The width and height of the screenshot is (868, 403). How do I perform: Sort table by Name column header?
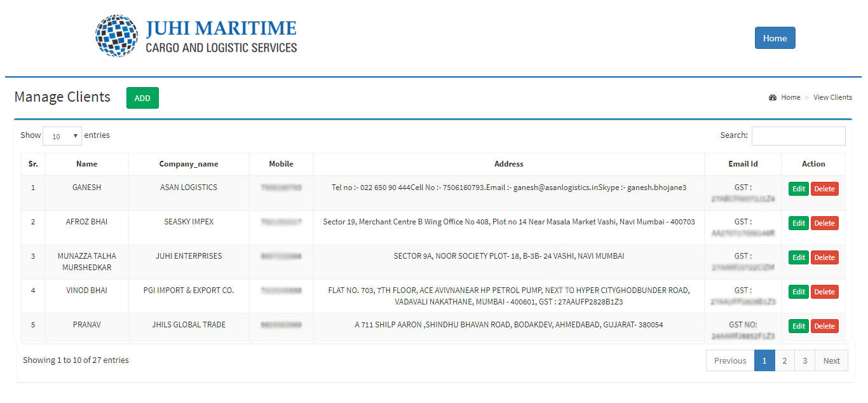(86, 164)
